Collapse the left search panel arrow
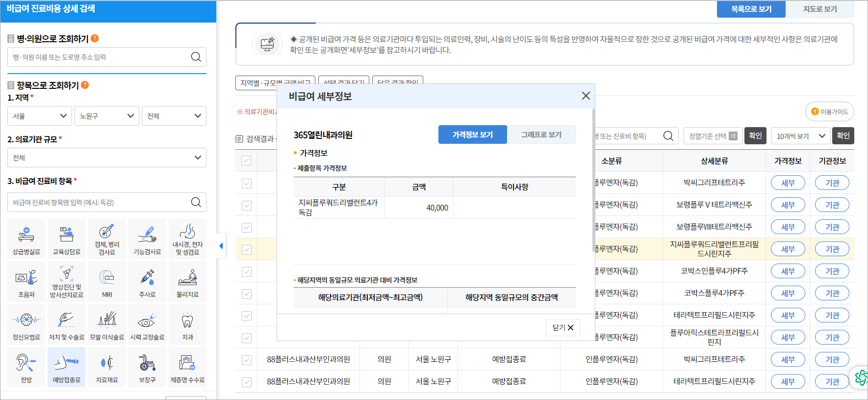 221,246
